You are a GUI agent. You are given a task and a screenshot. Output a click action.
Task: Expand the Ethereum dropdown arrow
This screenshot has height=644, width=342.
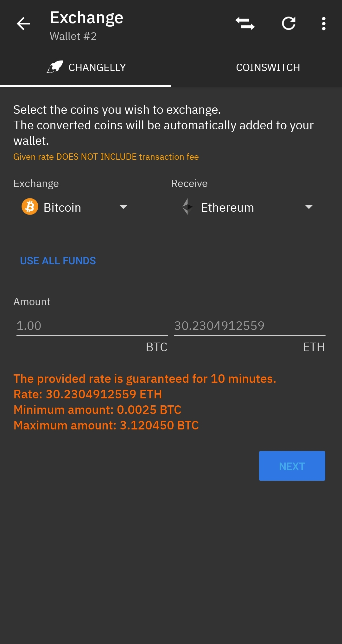308,207
